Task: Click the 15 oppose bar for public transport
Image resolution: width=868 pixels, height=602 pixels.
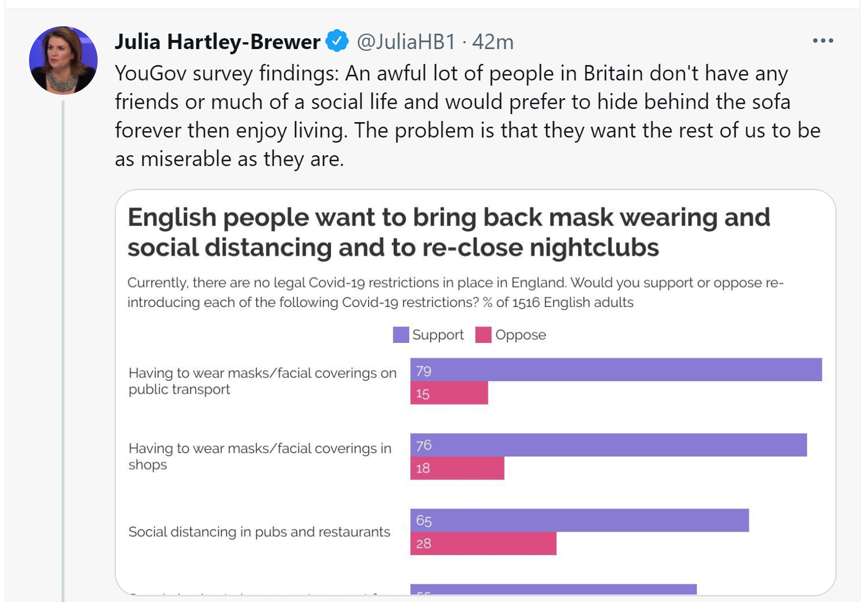Action: click(x=449, y=393)
